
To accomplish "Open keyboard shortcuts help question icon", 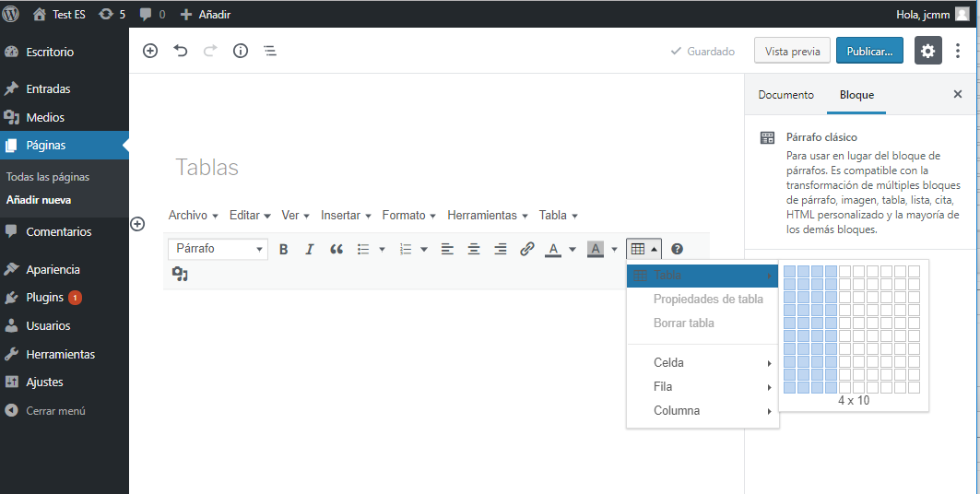I will point(677,249).
